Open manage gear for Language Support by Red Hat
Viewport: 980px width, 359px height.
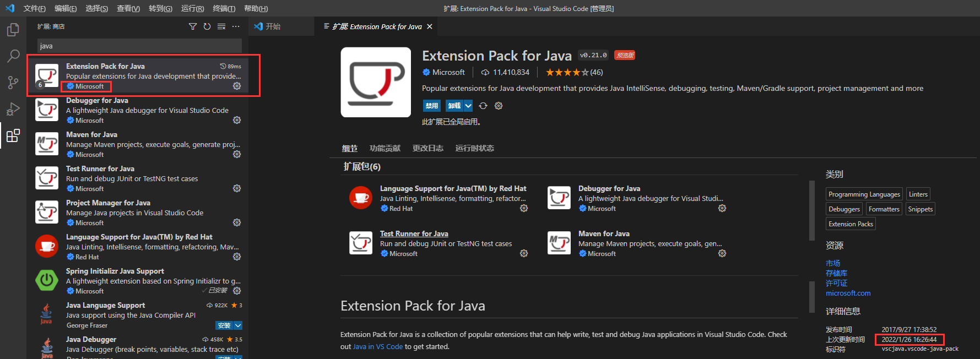tap(237, 257)
